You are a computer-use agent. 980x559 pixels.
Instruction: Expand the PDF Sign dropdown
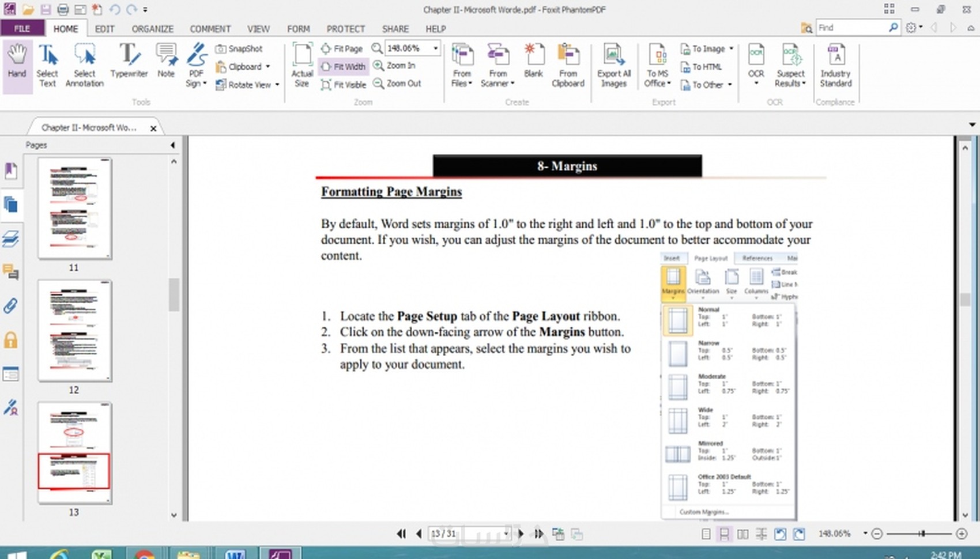pos(205,84)
